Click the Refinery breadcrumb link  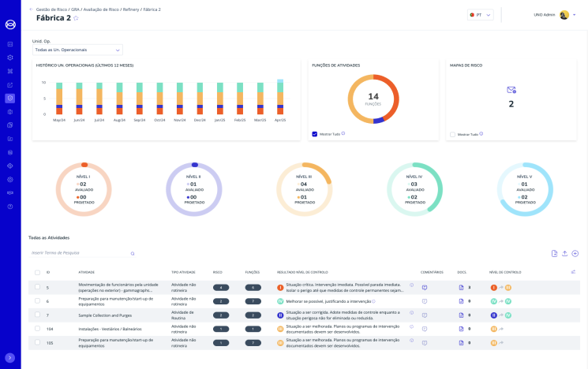coord(130,9)
